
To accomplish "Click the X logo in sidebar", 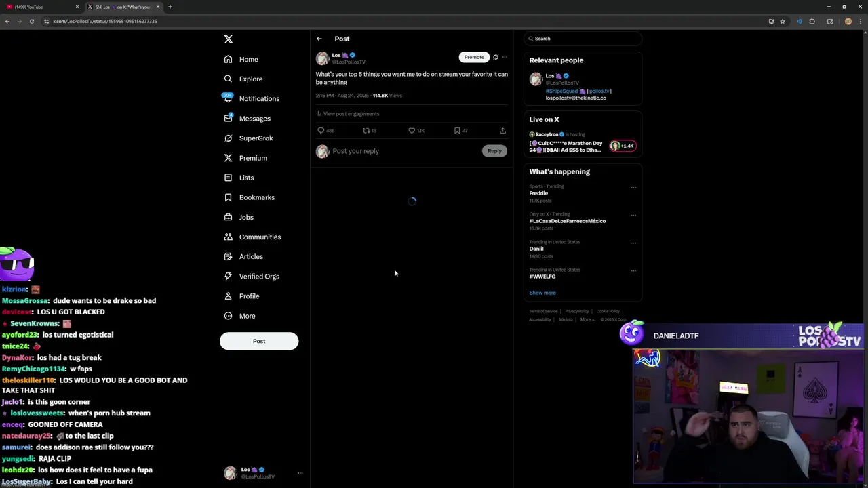I will click(x=229, y=39).
